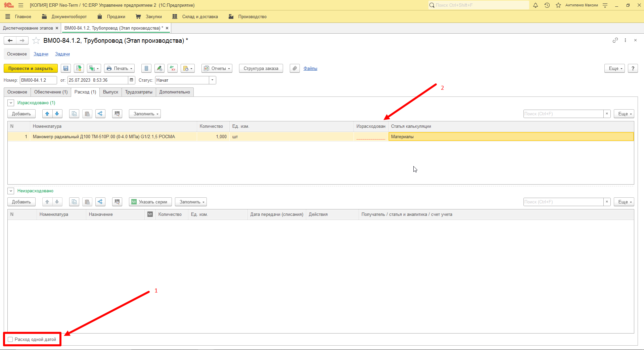Click the post document icon
The width and height of the screenshot is (644, 350).
(79, 68)
